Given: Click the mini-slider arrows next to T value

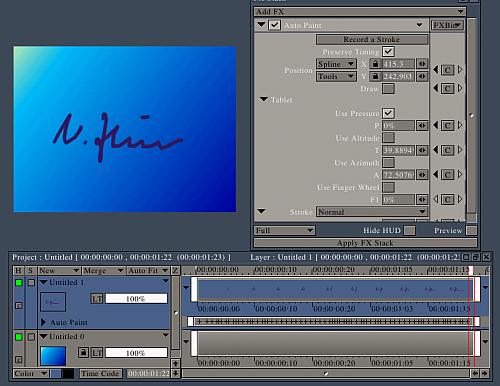Looking at the screenshot, I should tap(422, 150).
